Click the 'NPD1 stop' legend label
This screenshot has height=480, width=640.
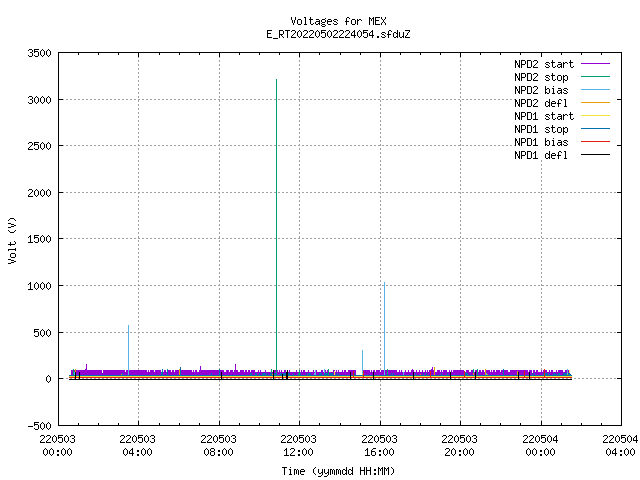[541, 129]
